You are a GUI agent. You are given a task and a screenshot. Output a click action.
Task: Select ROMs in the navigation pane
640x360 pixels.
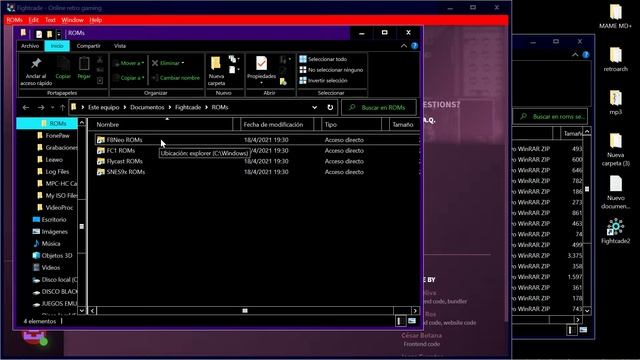pos(47,123)
